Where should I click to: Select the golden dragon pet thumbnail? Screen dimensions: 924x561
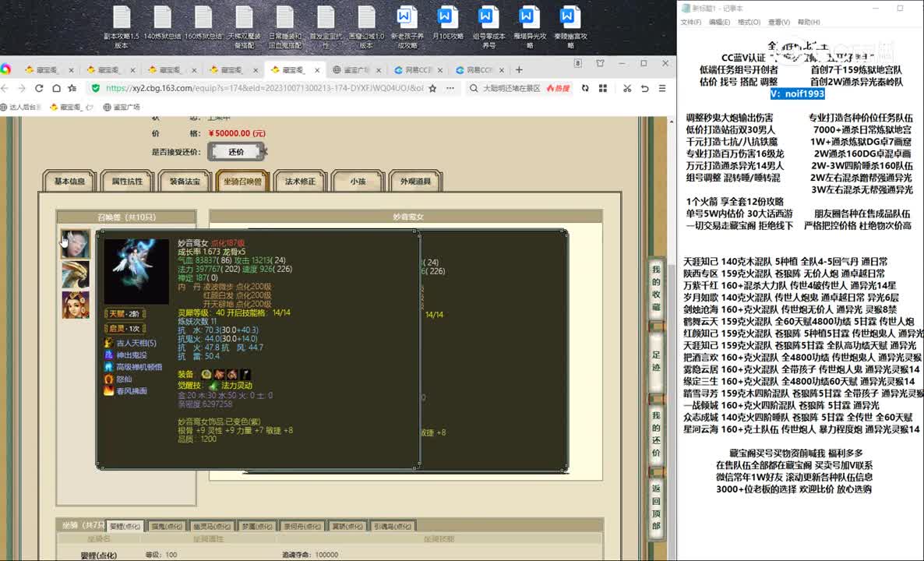pos(76,274)
